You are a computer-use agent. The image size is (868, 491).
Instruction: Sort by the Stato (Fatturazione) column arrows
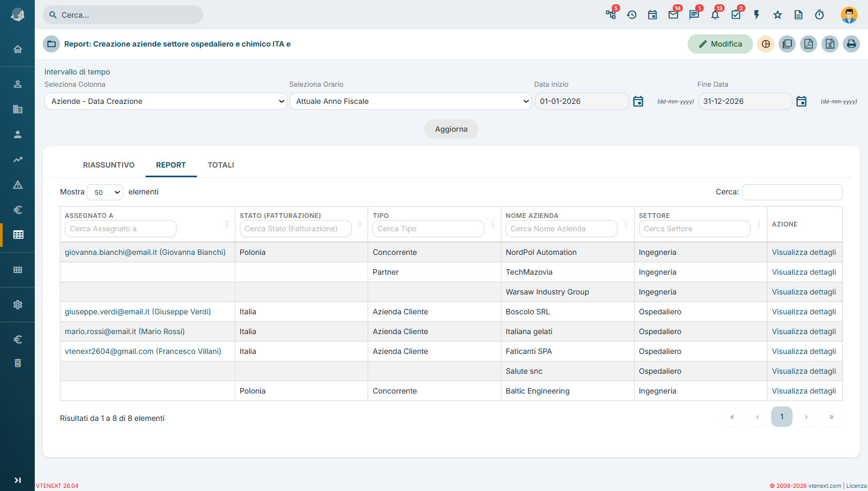click(x=360, y=224)
